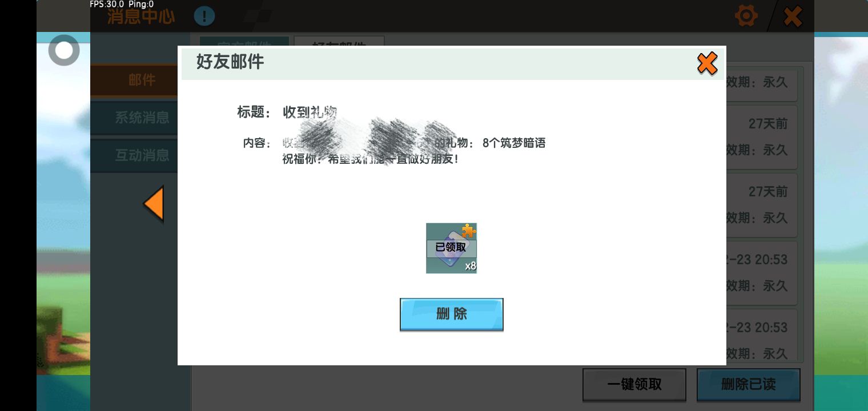Open the settings gear in message center
This screenshot has width=868, height=411.
(746, 16)
